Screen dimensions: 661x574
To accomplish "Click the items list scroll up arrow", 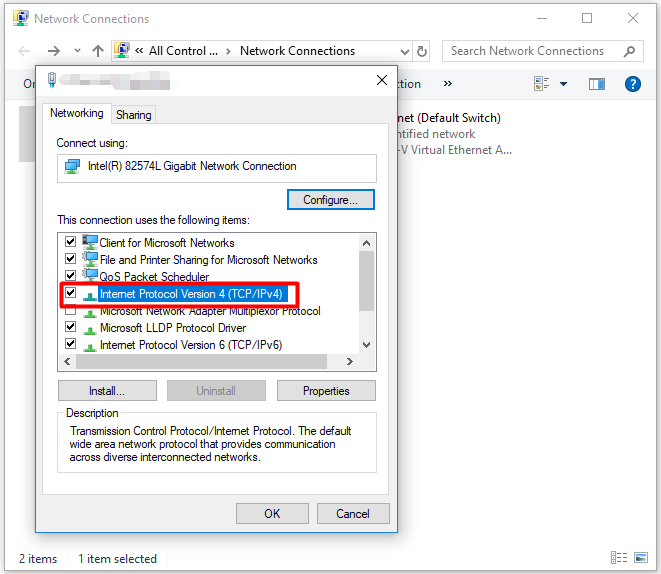I will coord(367,243).
